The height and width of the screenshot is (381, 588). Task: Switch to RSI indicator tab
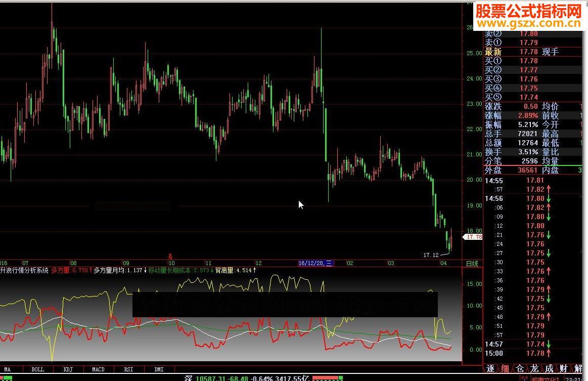128,369
